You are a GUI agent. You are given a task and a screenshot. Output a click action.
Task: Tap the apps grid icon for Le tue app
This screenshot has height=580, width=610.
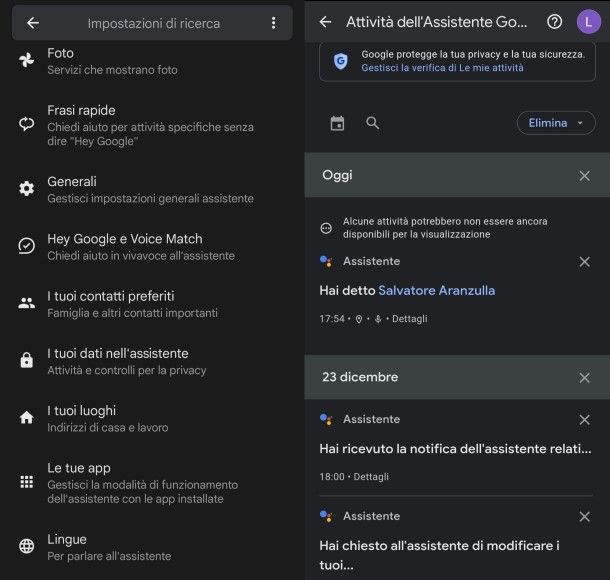point(26,482)
